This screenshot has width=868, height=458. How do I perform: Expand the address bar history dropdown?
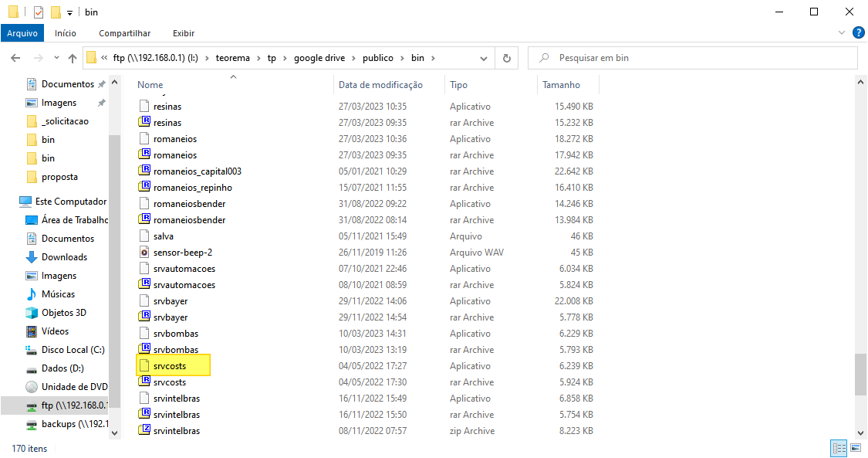pos(483,58)
